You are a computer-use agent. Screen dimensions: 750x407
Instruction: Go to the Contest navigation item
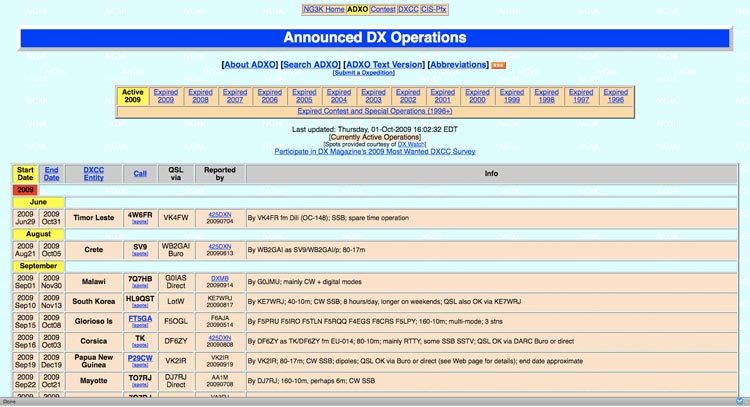point(382,9)
